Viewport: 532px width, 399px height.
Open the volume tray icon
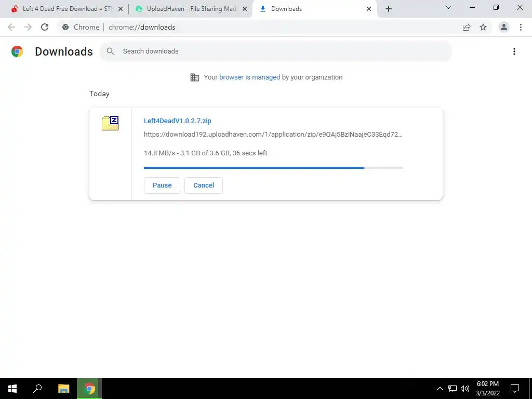[x=465, y=389]
